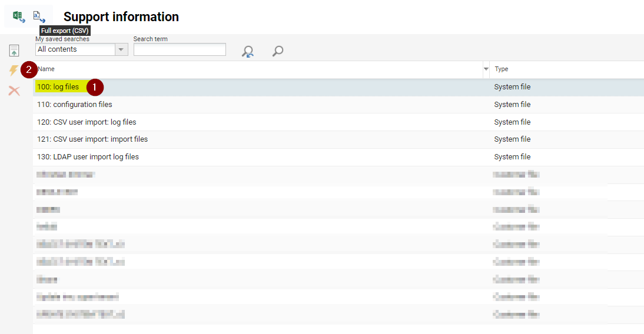Select 121: CSV user import: import files

click(92, 139)
